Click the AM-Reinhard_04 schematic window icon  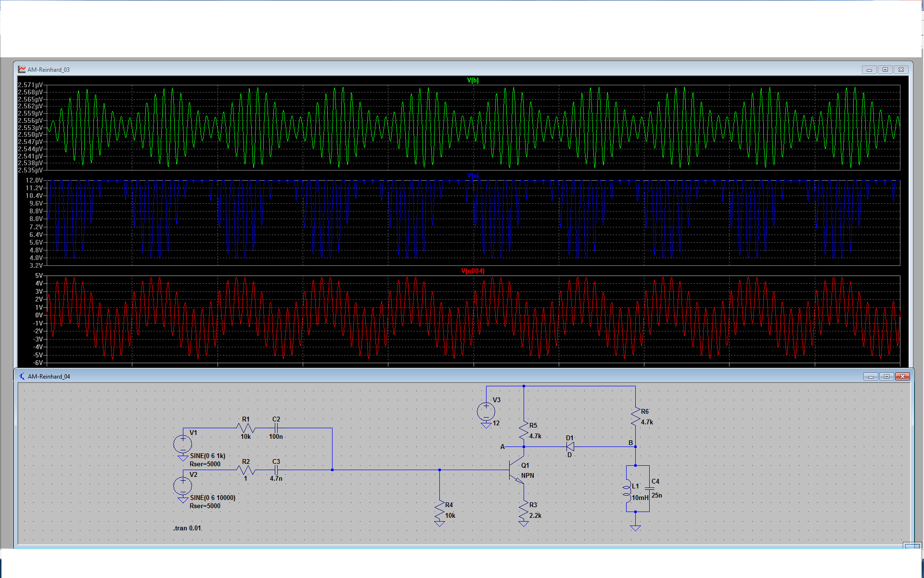click(22, 376)
